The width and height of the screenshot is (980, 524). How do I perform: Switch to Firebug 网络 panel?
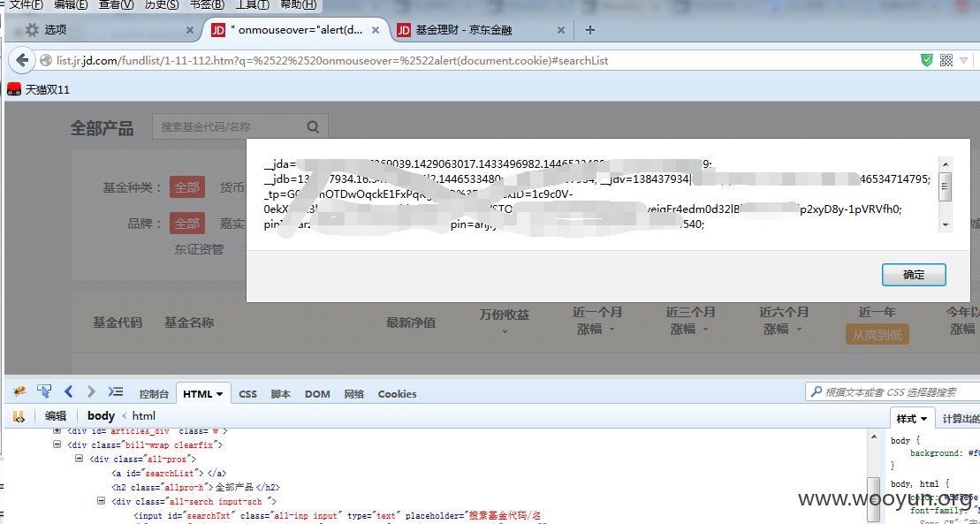pos(353,394)
